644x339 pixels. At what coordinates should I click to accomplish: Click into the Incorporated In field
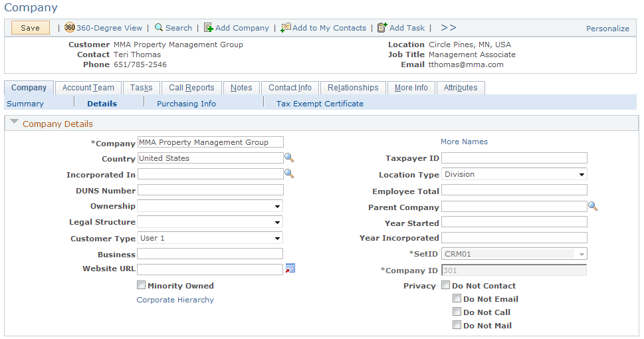tap(210, 173)
